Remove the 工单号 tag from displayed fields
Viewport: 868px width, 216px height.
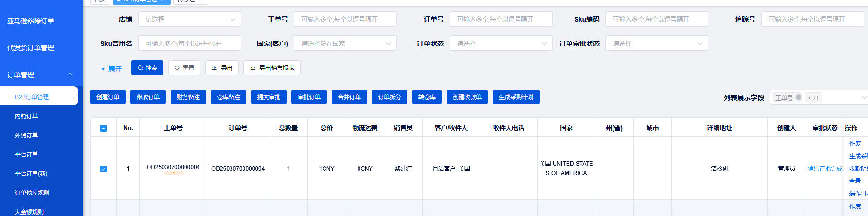coord(798,97)
